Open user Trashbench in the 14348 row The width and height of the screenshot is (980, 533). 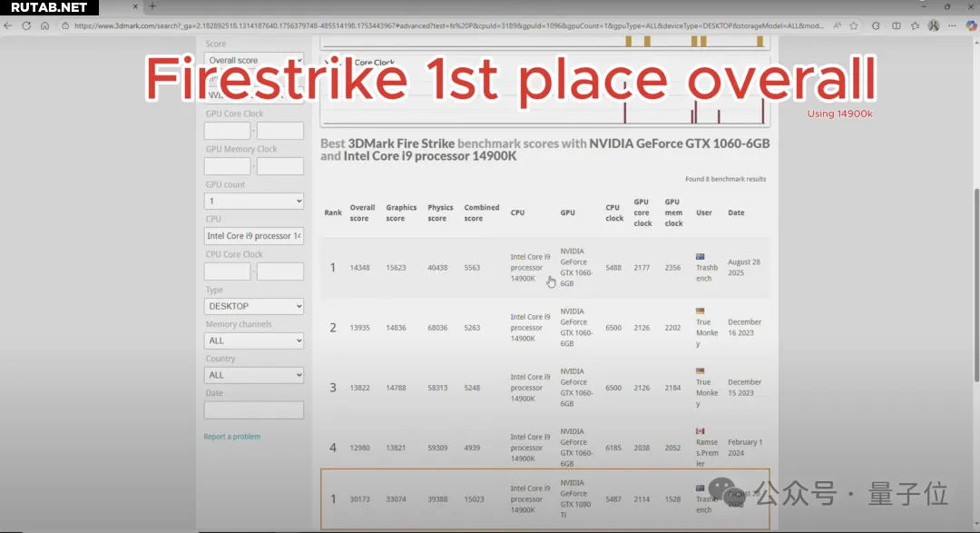coord(707,273)
